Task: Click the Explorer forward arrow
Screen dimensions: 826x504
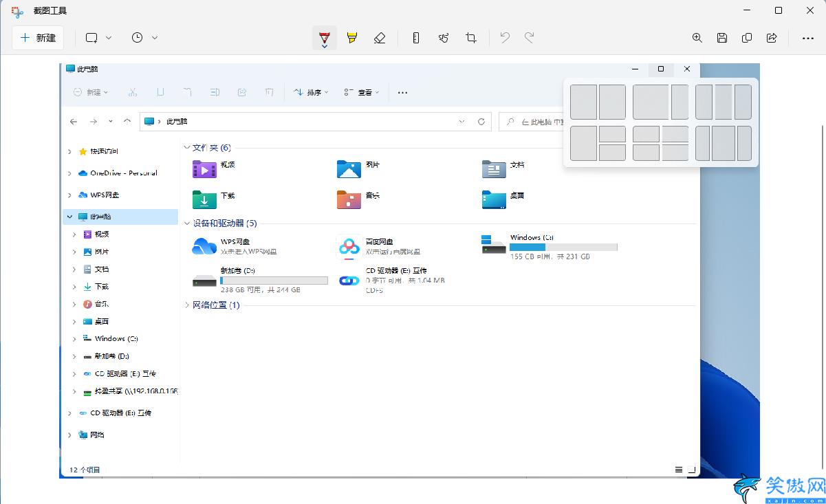Action: 94,121
